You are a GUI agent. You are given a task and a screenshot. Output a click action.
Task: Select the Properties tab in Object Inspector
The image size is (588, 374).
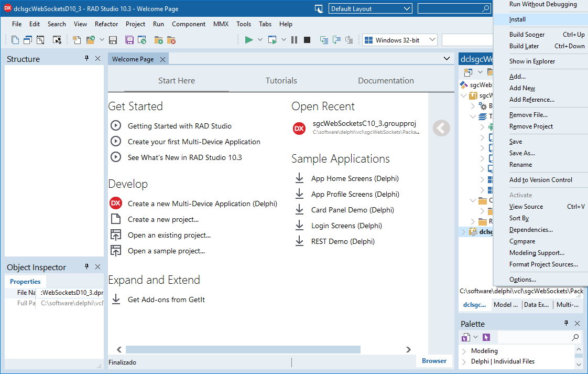tap(25, 281)
